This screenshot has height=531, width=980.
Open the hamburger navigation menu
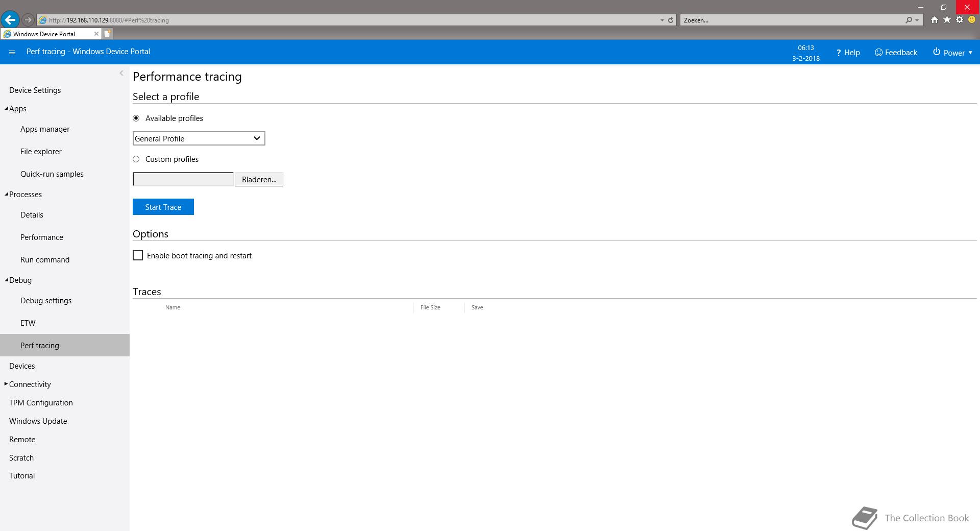(x=12, y=52)
